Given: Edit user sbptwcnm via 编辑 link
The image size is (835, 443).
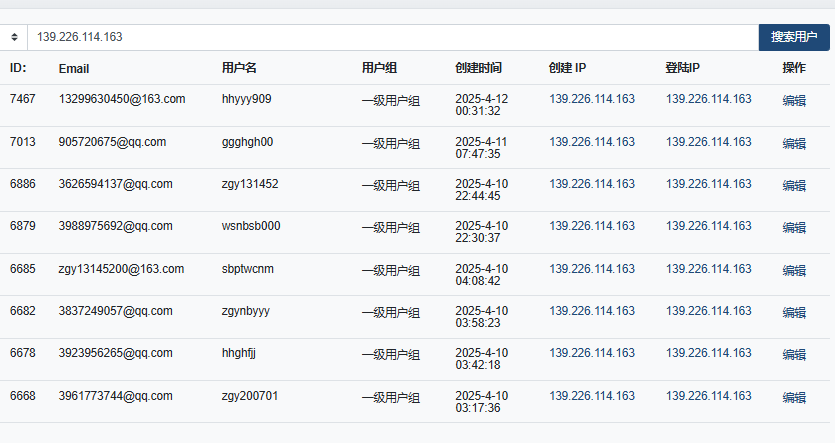Looking at the screenshot, I should tap(794, 271).
